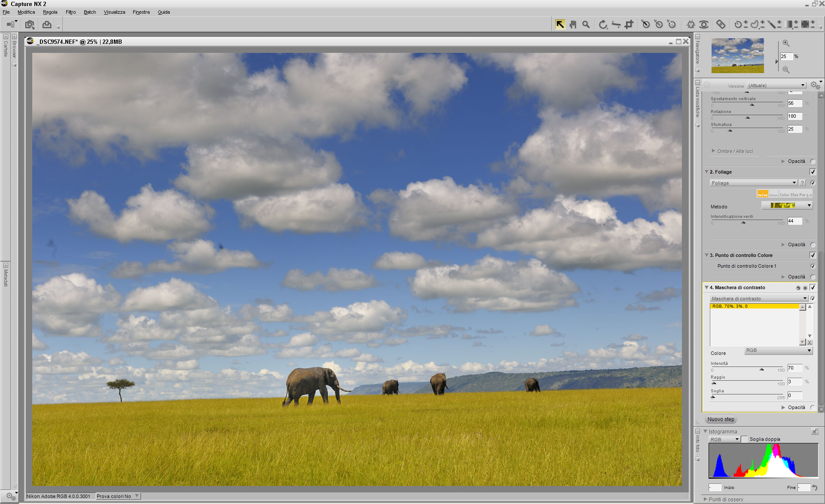
Task: Open the histogram RGB channel dropdown
Action: tap(724, 439)
